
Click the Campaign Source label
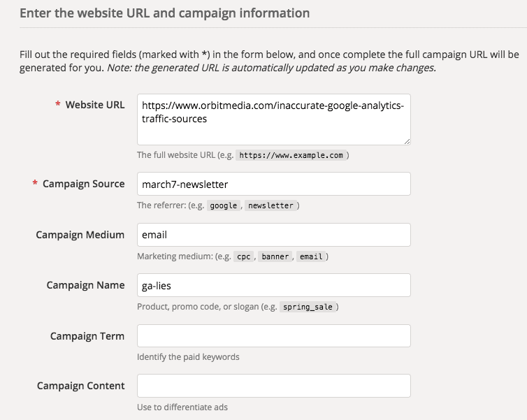[83, 184]
